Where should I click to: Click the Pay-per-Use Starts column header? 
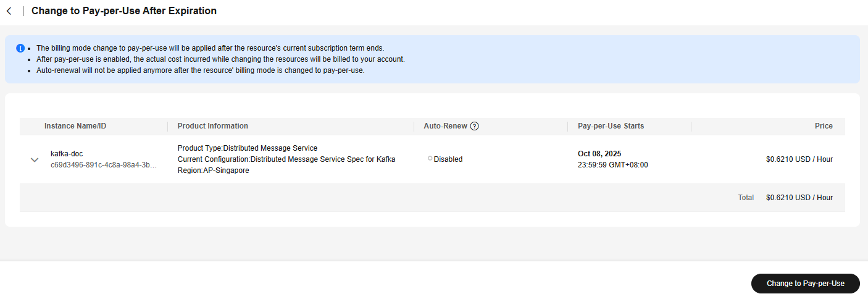tap(611, 126)
